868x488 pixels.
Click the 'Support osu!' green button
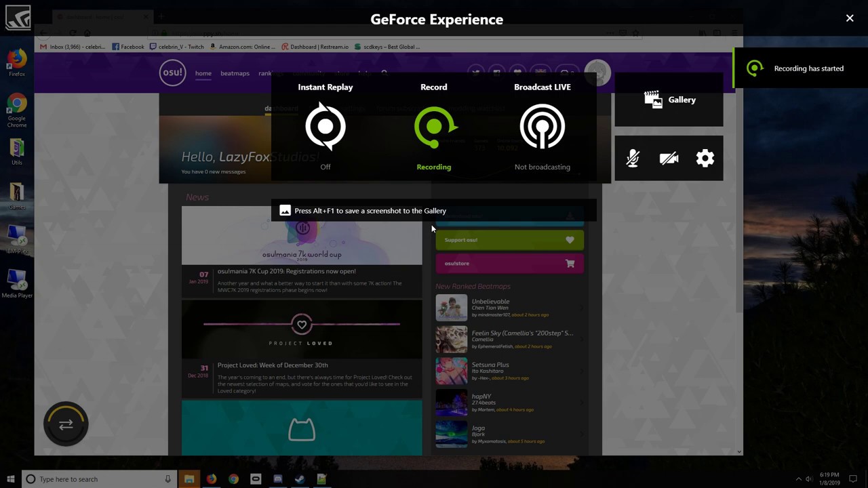coord(509,240)
